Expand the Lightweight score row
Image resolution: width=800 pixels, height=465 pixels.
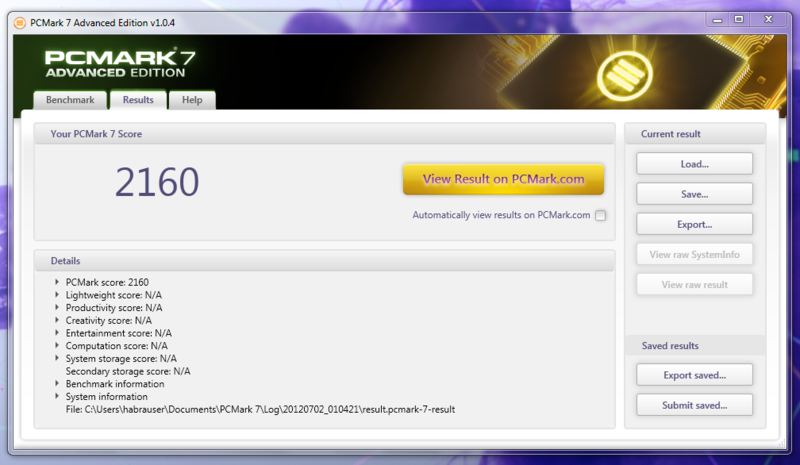(57, 295)
